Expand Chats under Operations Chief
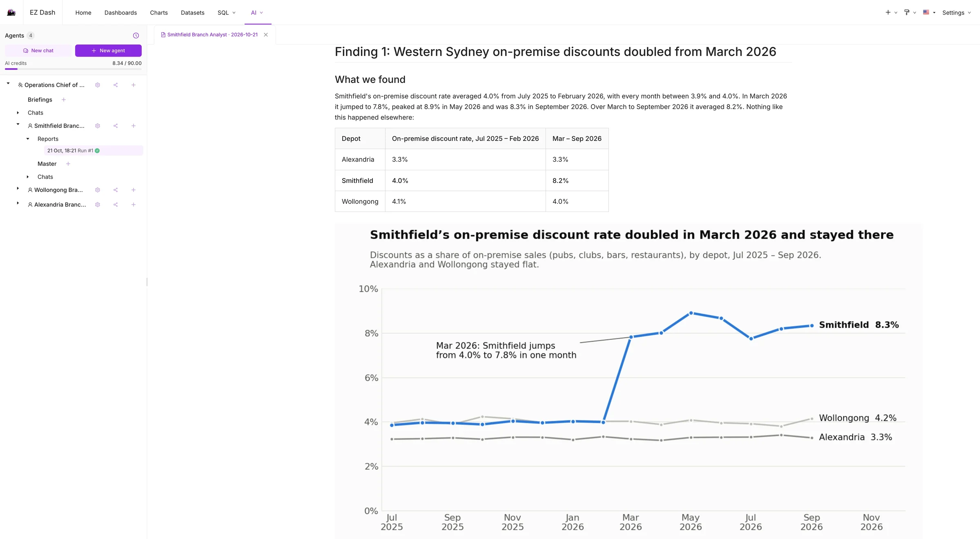The width and height of the screenshot is (980, 539). [18, 113]
